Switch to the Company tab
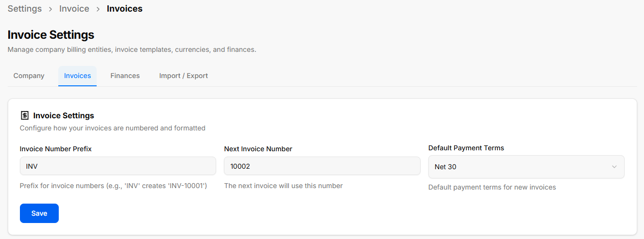This screenshot has height=239, width=644. pyautogui.click(x=29, y=76)
